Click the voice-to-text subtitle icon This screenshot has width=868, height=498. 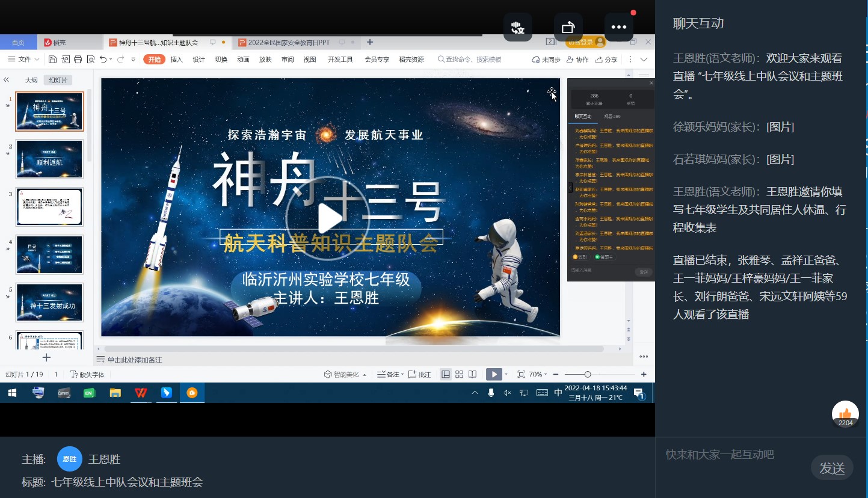tap(517, 27)
